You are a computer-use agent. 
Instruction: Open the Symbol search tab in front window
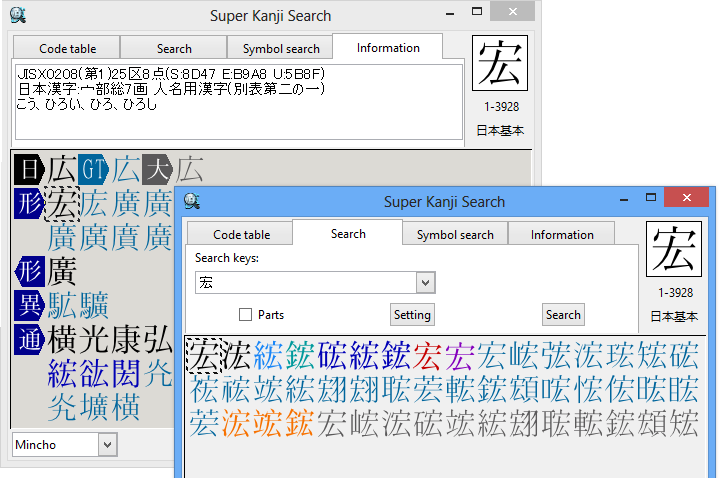tap(455, 235)
